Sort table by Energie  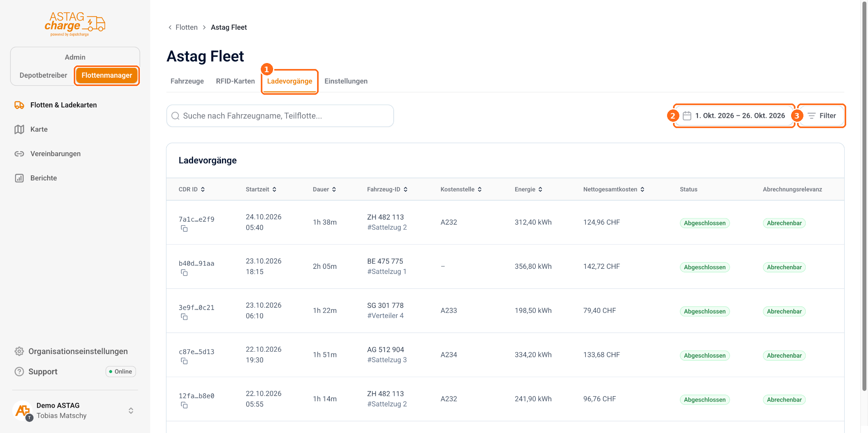[528, 190]
